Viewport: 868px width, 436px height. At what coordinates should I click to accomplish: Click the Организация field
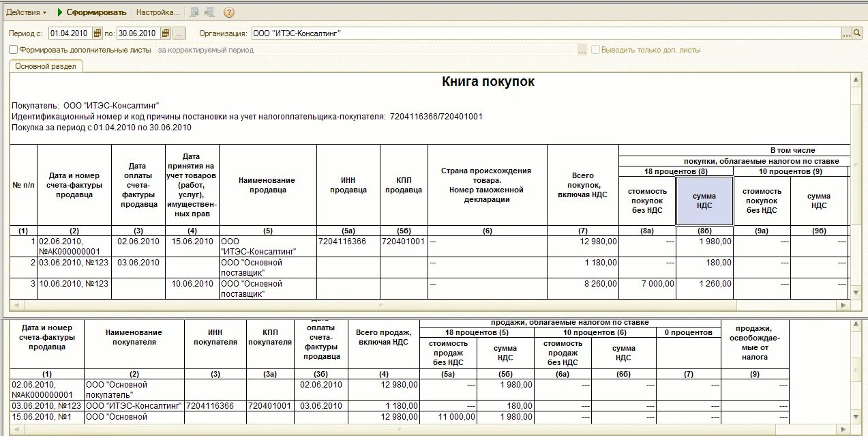[545, 33]
